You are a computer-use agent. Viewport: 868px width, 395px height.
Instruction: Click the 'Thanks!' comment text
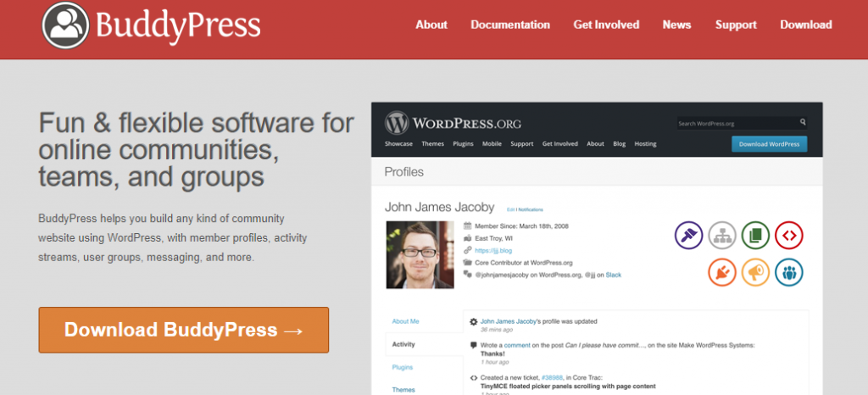[492, 353]
